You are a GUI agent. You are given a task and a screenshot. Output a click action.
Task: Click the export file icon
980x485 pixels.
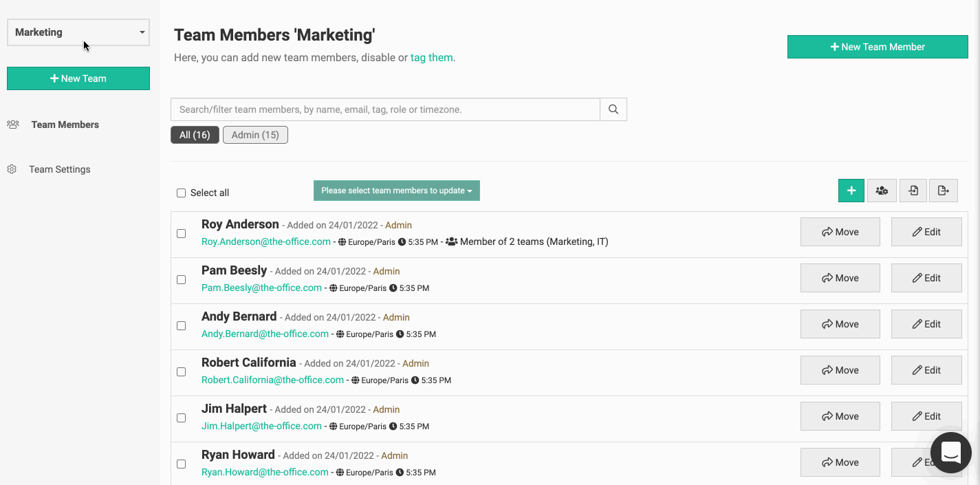[x=944, y=191]
